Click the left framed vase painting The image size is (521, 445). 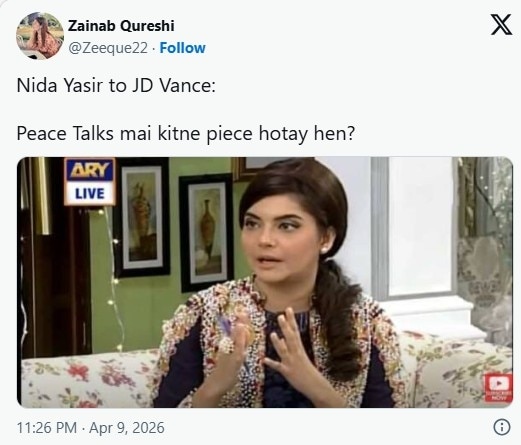143,218
